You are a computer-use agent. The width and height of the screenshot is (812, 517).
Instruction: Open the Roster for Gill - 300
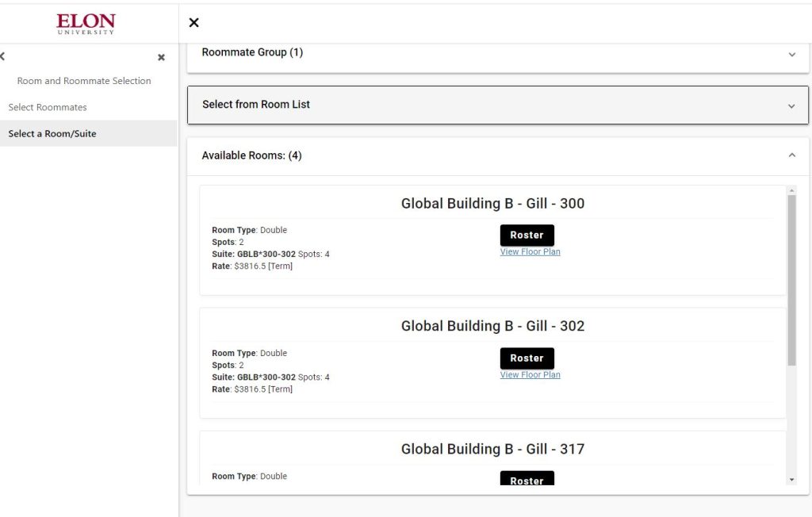tap(527, 236)
